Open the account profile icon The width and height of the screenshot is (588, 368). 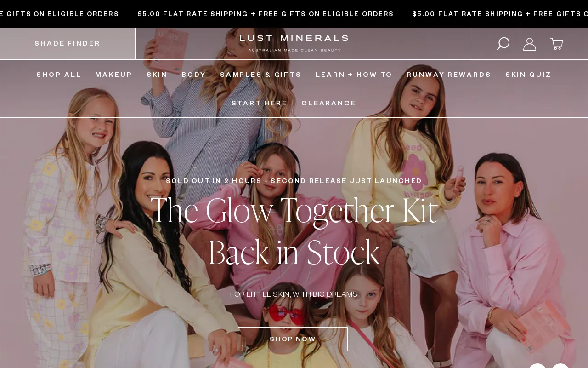pos(530,44)
